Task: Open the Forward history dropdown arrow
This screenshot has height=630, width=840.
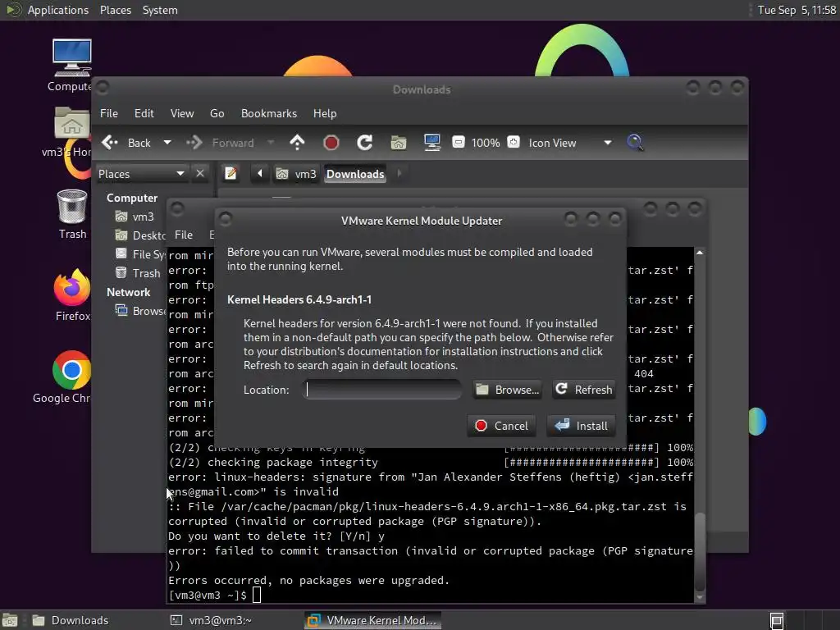Action: 271,143
